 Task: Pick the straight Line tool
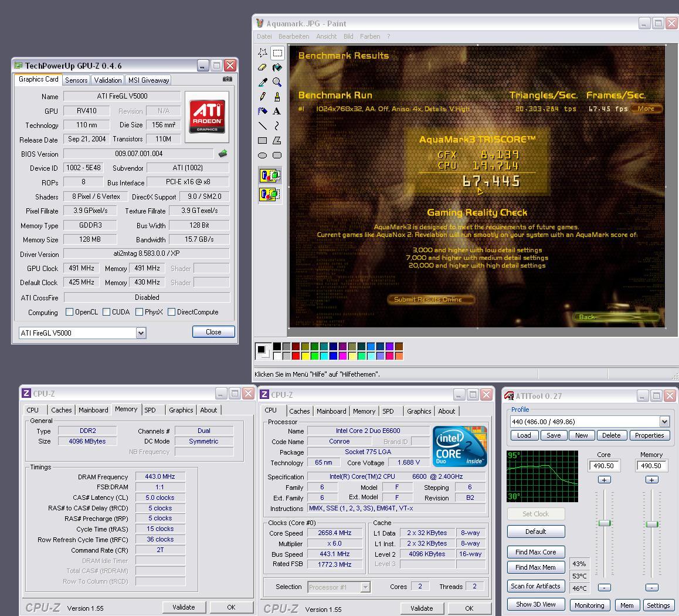pos(263,126)
